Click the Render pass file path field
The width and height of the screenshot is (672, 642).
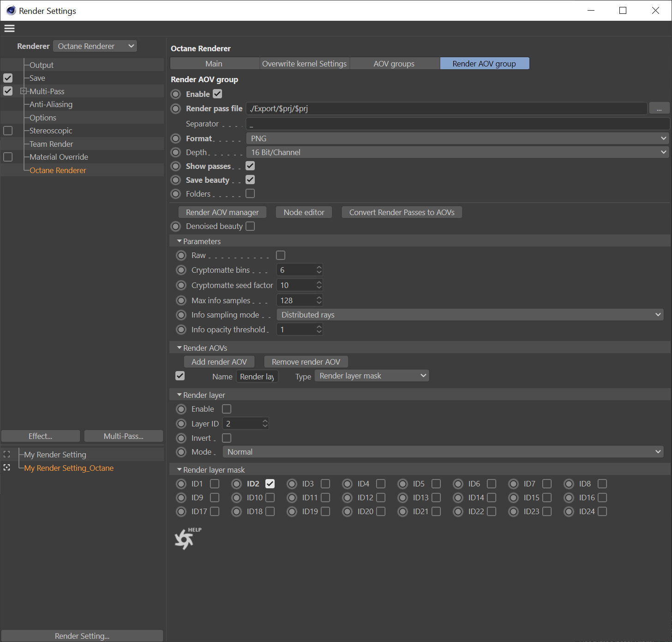pyautogui.click(x=446, y=108)
